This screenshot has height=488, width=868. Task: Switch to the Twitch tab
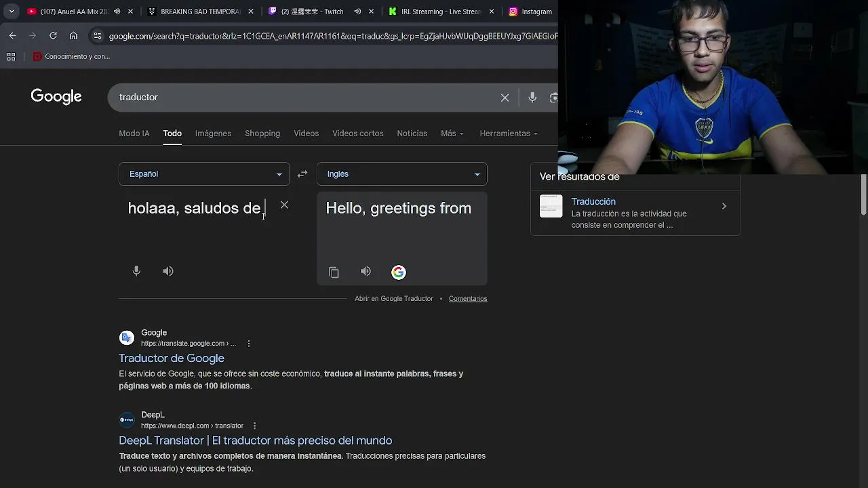click(x=312, y=12)
